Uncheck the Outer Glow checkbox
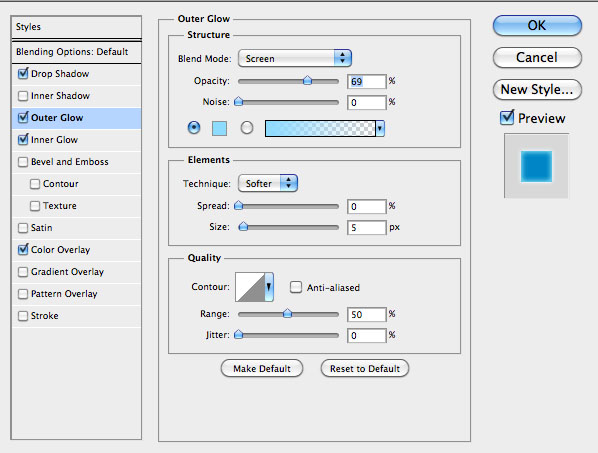 (23, 118)
